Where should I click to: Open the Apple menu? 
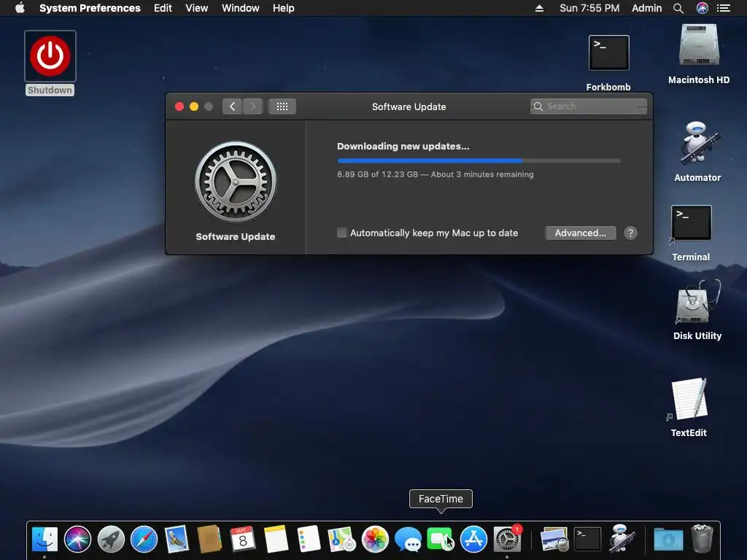20,8
